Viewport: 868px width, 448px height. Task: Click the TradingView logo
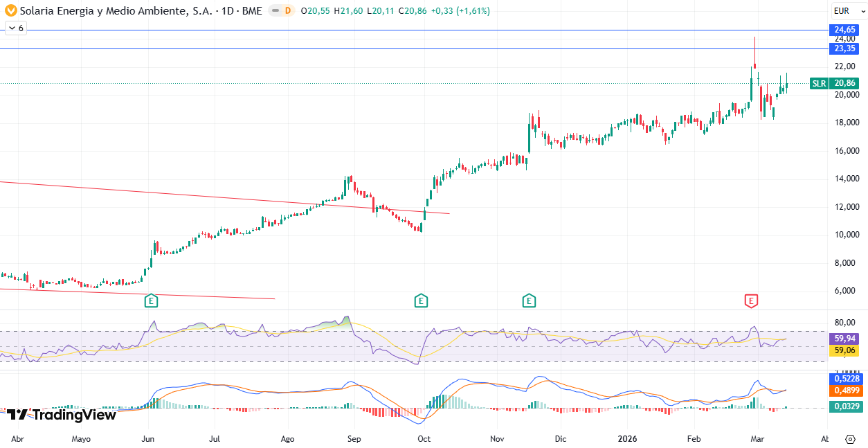61,415
